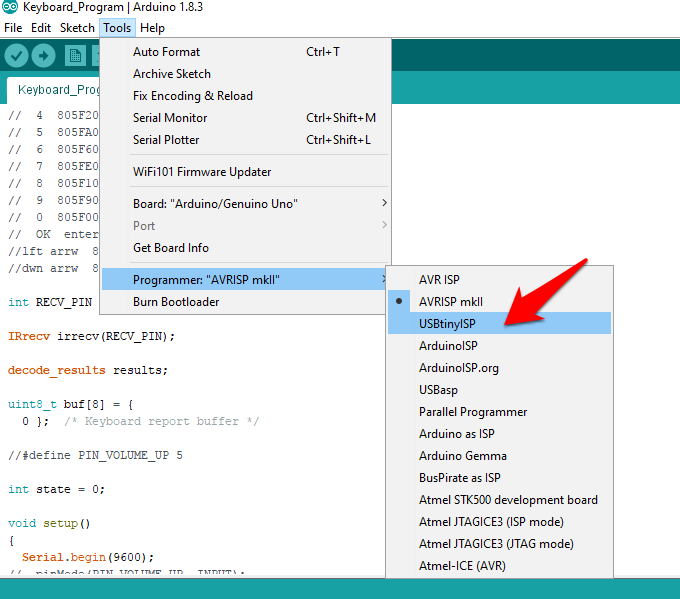
Task: Close the Tools menu from menu bar
Action: click(117, 28)
